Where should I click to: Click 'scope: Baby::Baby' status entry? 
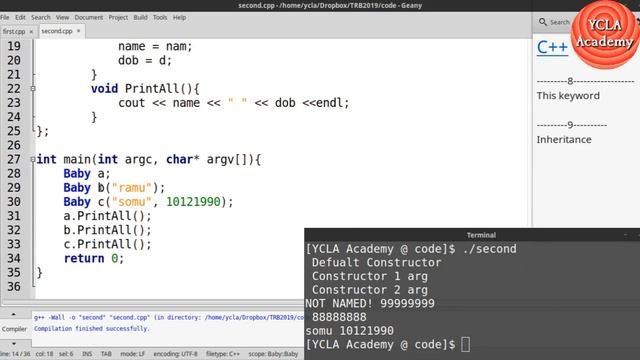click(273, 354)
